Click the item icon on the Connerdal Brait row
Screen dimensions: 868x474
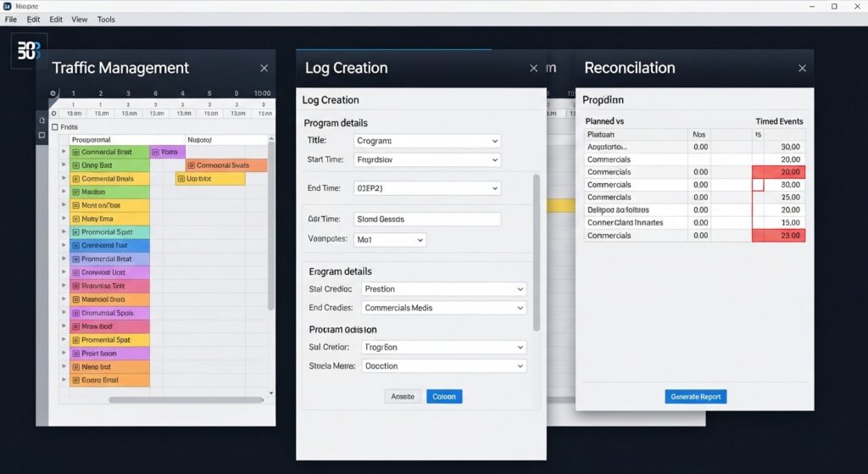tap(75, 152)
